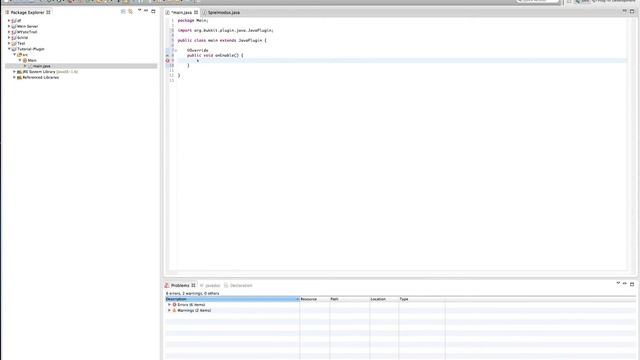This screenshot has height=360, width=640.
Task: Open Package Explorer view menu arrow
Action: 139,11
